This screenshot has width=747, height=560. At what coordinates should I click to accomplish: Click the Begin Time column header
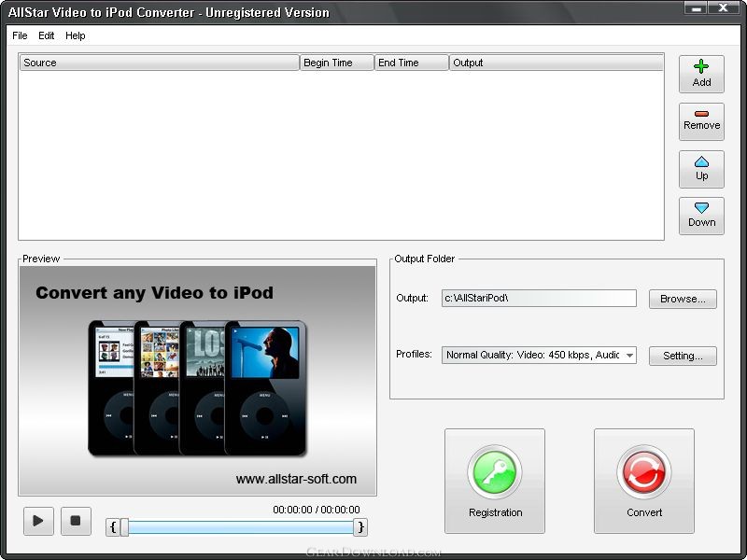click(x=337, y=63)
